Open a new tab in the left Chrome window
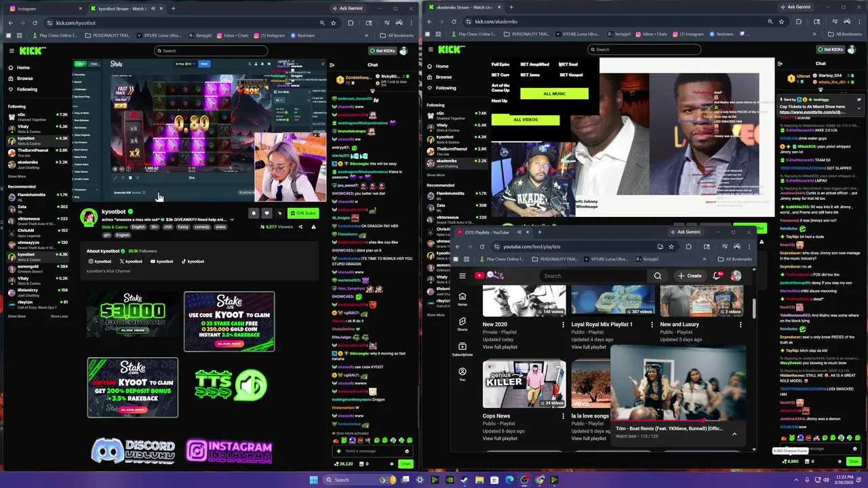Viewport: 868px width, 488px height. tap(173, 8)
